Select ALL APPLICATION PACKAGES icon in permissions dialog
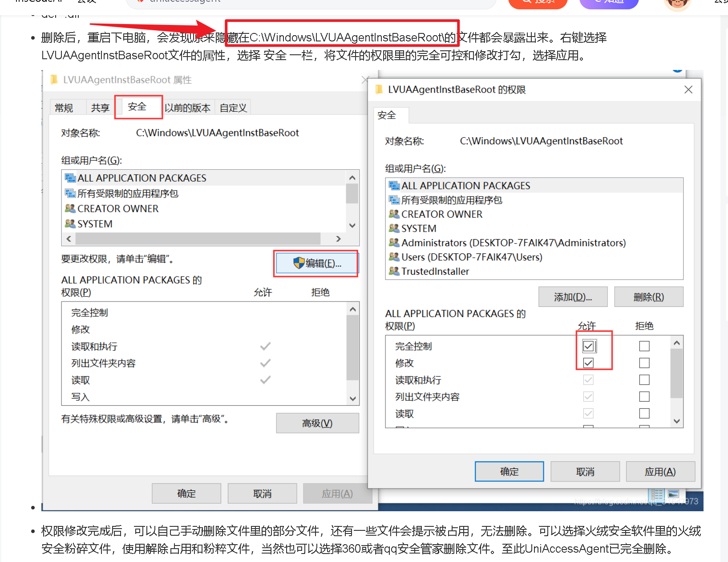The width and height of the screenshot is (728, 562). pyautogui.click(x=394, y=185)
